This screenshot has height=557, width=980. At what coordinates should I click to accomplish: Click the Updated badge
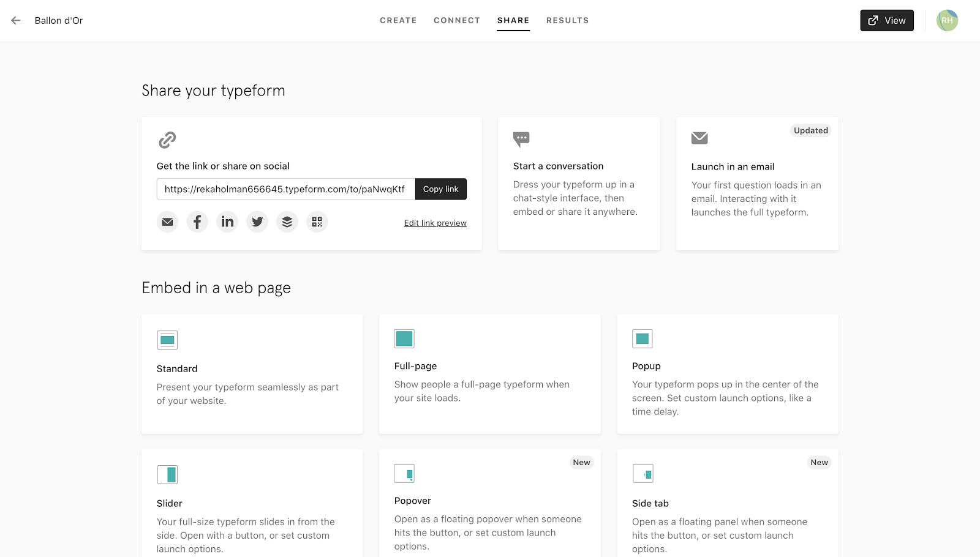click(811, 130)
